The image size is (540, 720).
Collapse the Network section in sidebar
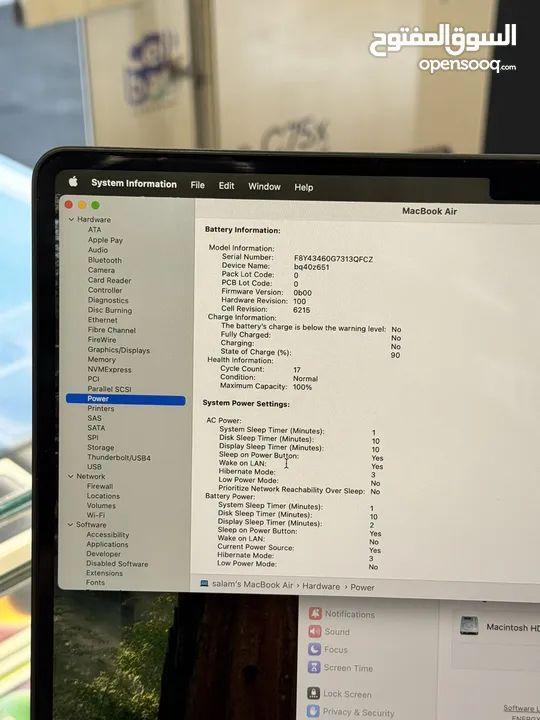(x=71, y=476)
